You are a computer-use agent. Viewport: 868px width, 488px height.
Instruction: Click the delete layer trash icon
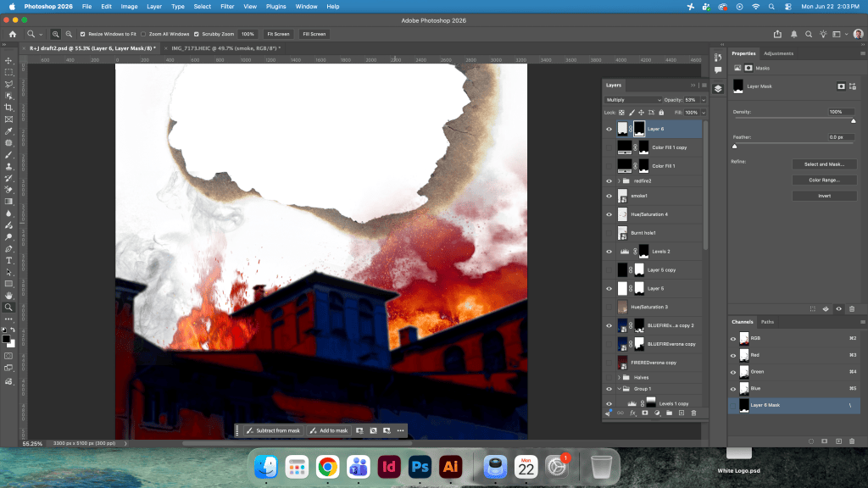coord(693,413)
